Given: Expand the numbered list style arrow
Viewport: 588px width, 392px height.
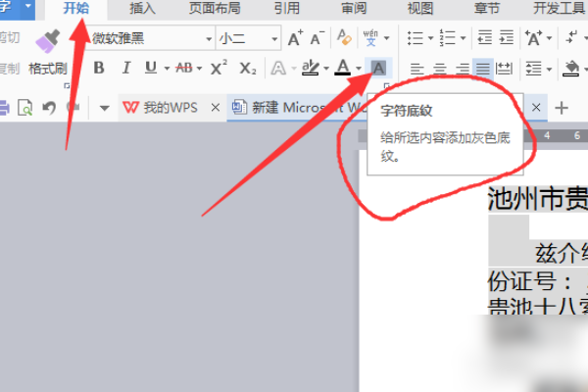Looking at the screenshot, I should [463, 38].
